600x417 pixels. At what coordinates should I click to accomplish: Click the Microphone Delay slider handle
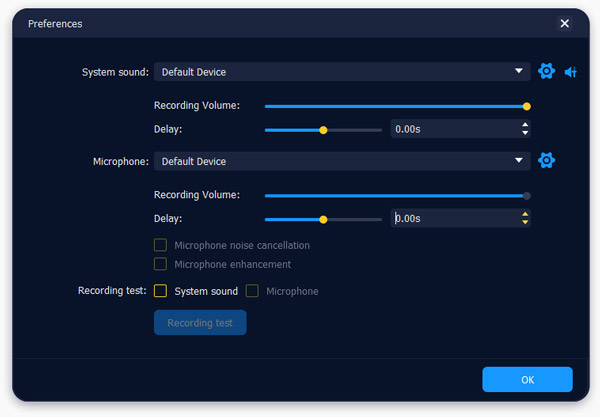323,219
